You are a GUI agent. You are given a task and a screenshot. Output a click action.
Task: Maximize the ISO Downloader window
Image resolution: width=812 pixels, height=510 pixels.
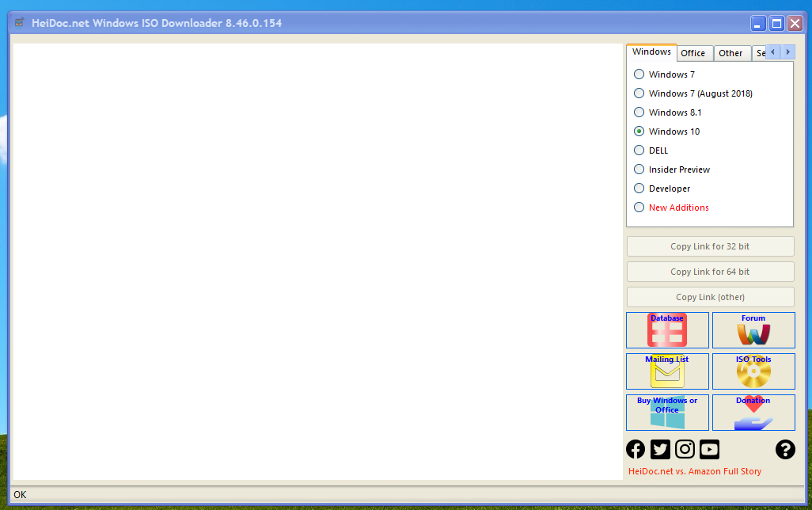[x=776, y=23]
